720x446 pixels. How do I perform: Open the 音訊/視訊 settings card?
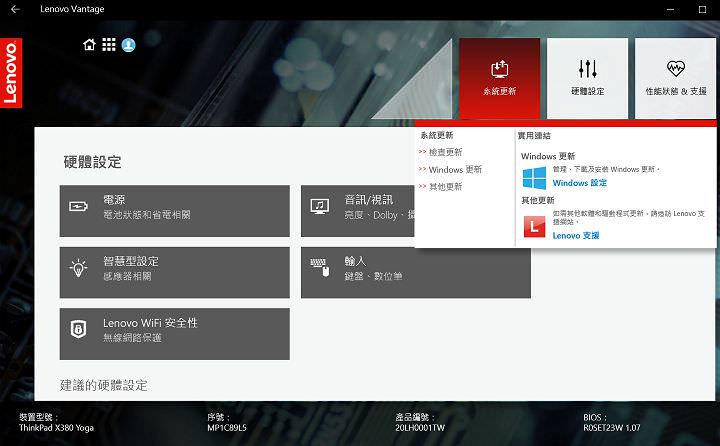pyautogui.click(x=357, y=210)
